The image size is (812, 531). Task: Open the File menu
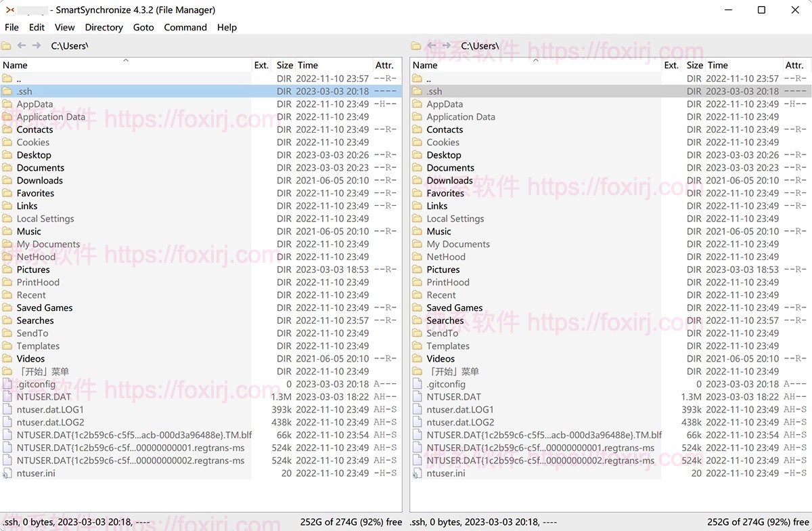12,27
